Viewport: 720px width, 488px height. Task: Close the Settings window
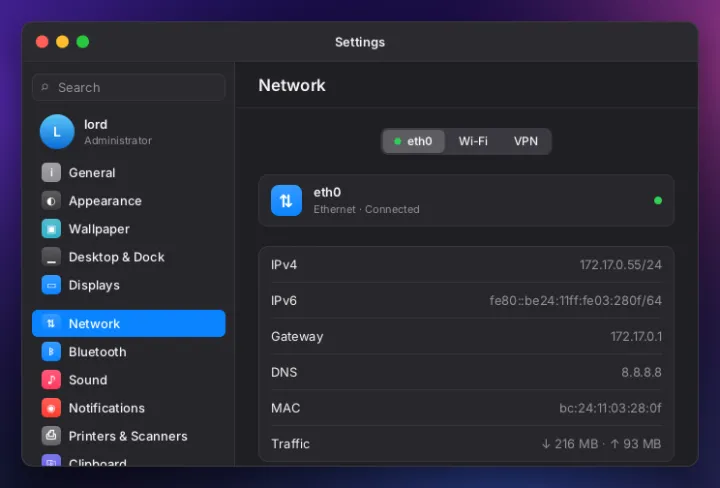[x=42, y=42]
